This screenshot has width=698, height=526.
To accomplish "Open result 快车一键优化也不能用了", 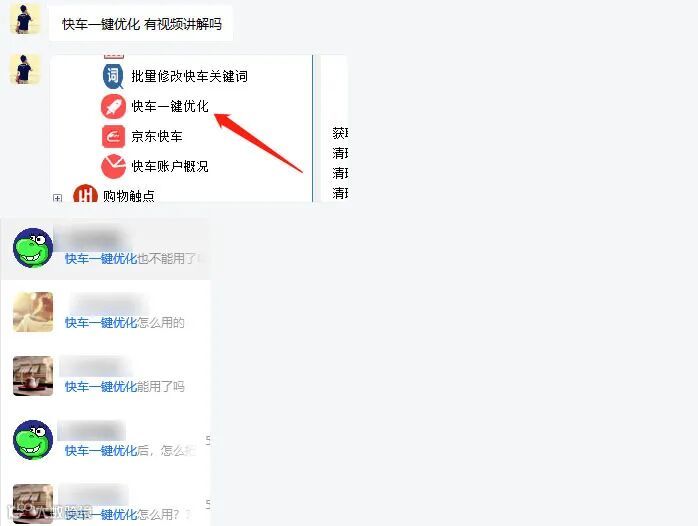I will [106, 249].
